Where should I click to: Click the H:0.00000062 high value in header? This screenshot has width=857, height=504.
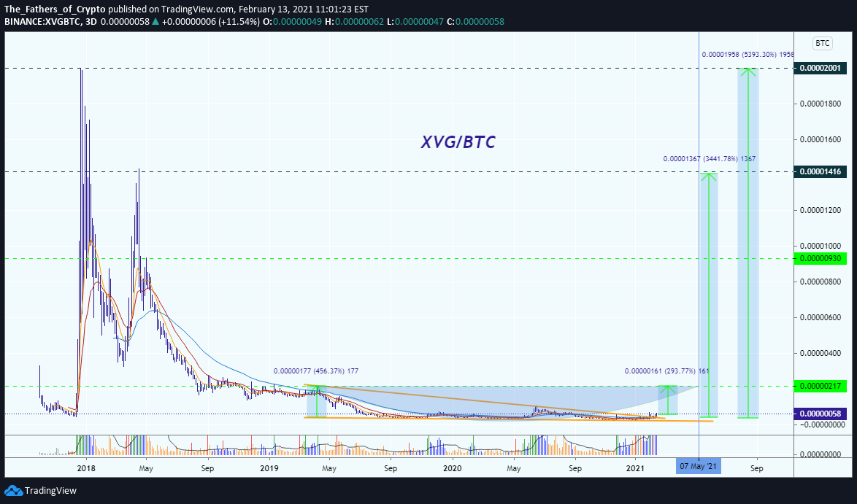click(354, 22)
